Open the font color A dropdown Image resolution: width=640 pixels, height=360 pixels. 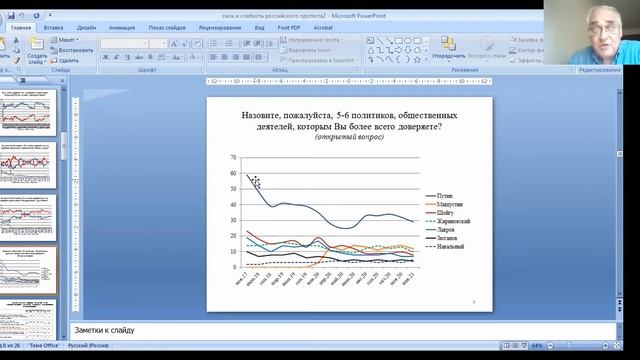coord(193,57)
